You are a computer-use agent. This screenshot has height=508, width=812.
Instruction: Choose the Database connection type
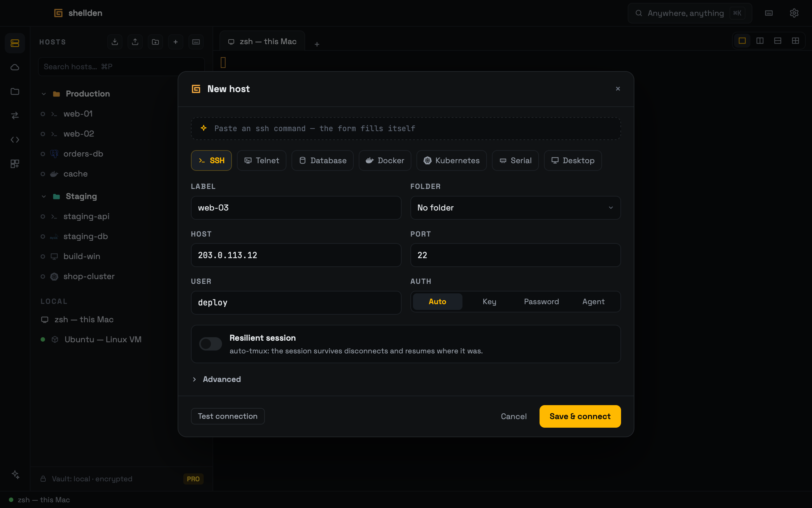(323, 161)
